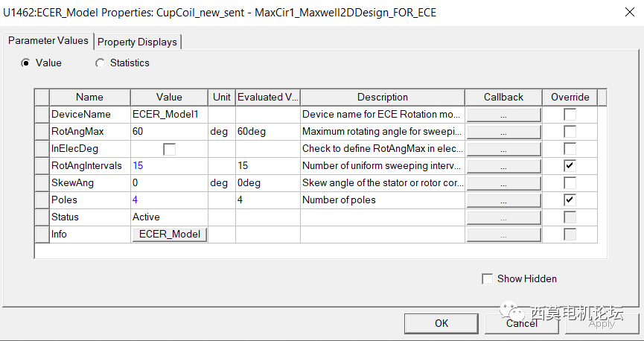Image resolution: width=644 pixels, height=341 pixels.
Task: Click the Description column header
Action: coord(382,98)
